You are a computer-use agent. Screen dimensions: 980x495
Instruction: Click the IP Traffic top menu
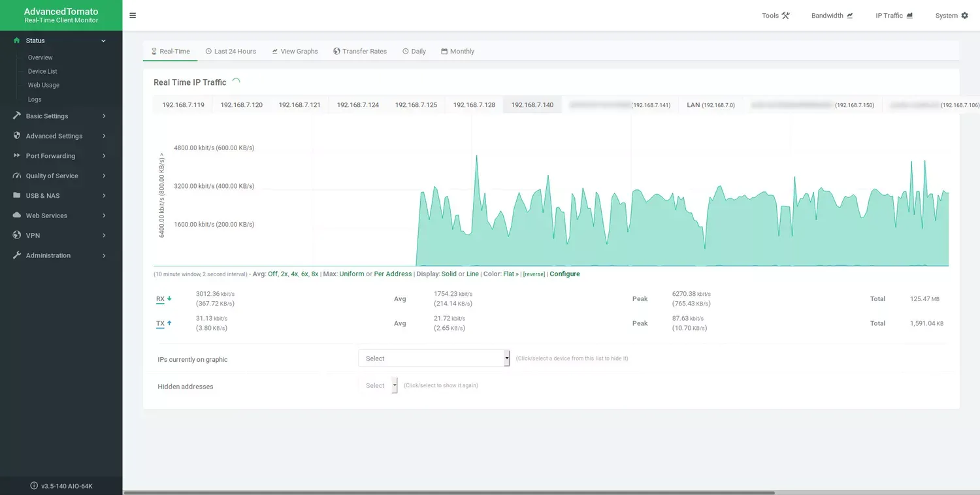[894, 16]
